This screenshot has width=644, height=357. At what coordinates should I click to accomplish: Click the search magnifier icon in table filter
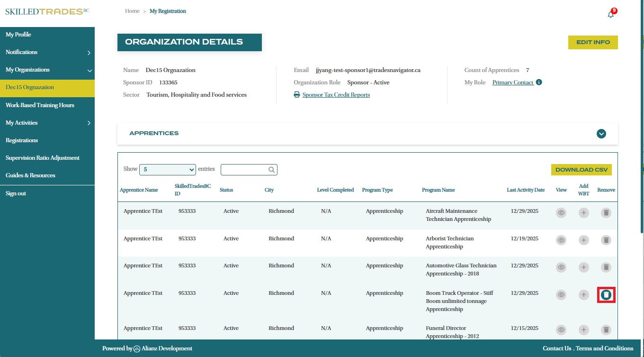[x=271, y=170]
